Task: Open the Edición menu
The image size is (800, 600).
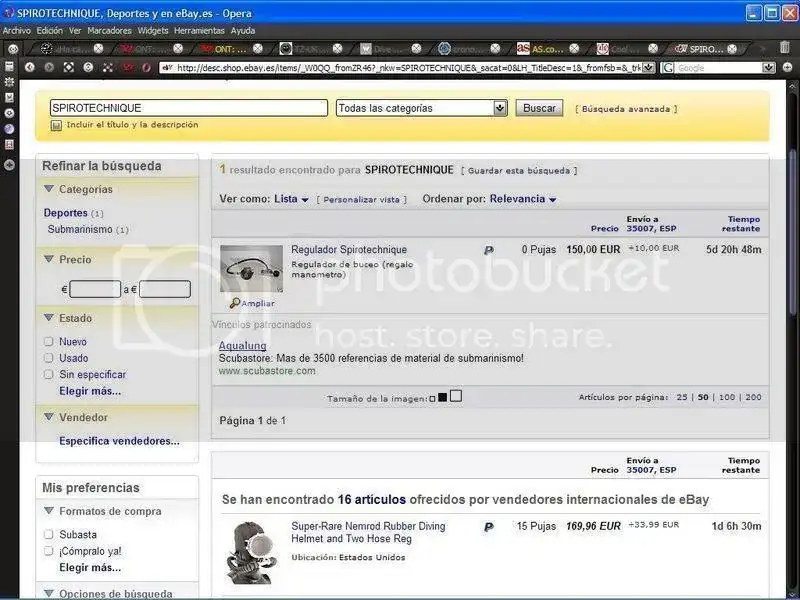Action: (x=49, y=31)
